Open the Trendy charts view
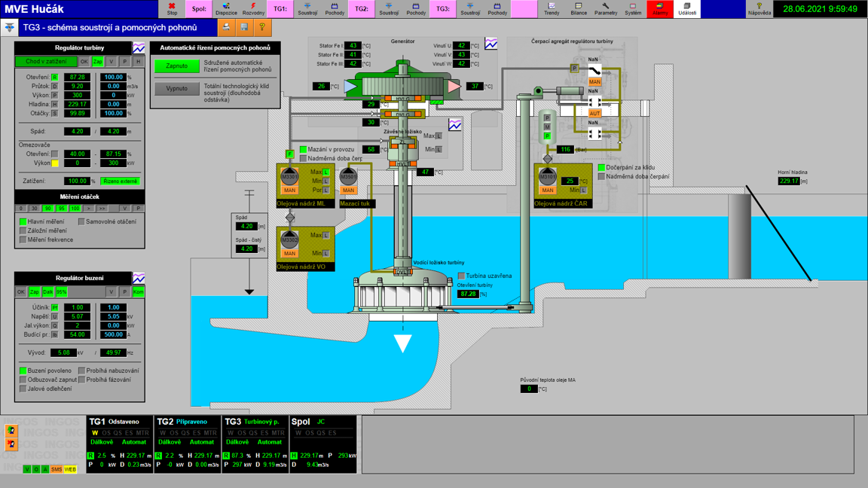Screen dimensions: 868x488 (x=552, y=9)
